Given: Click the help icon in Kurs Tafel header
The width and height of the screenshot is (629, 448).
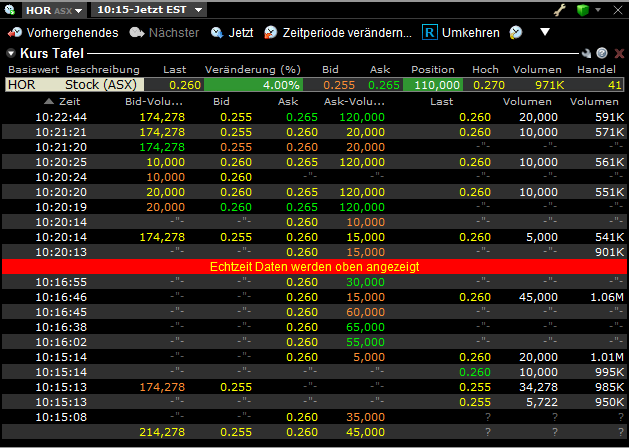Looking at the screenshot, I should [602, 53].
